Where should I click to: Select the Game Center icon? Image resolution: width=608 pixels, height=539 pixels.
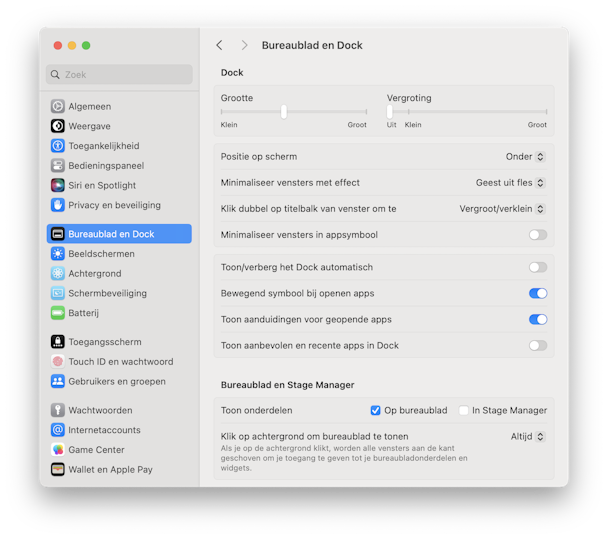(x=58, y=449)
